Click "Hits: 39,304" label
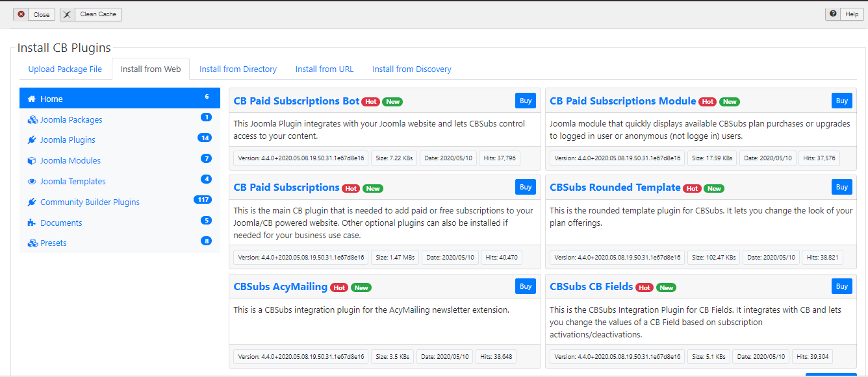868x377 pixels. [x=812, y=356]
